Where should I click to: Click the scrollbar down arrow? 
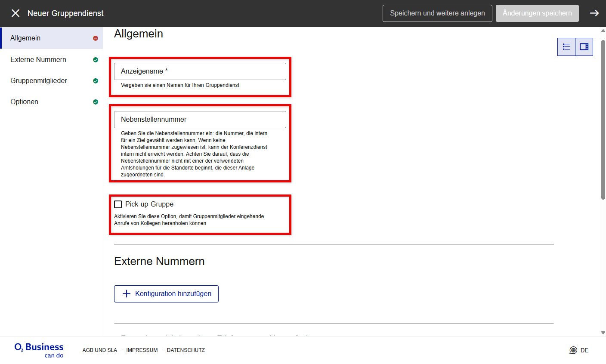point(603,333)
